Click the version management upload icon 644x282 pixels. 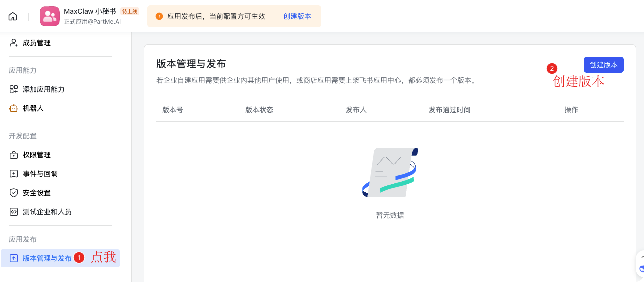pos(14,258)
